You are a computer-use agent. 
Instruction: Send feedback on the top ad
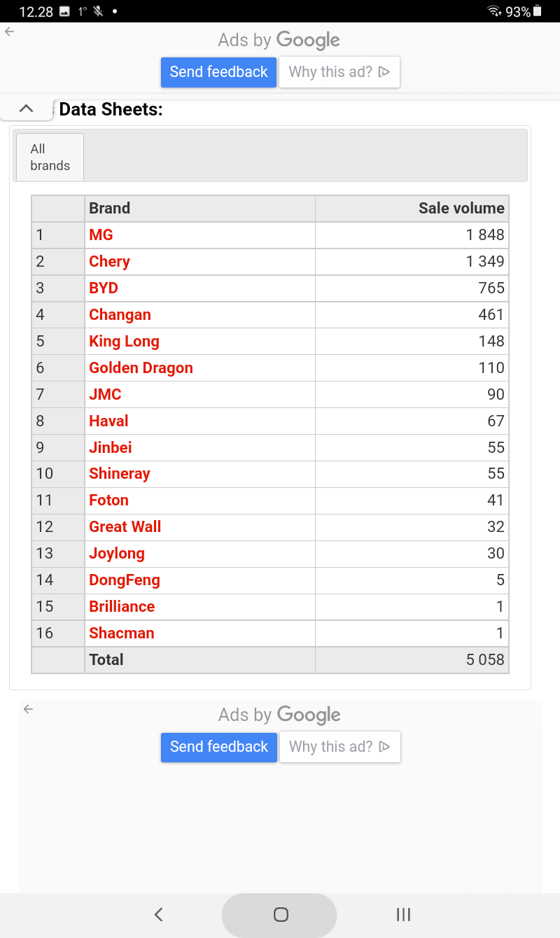coord(219,72)
